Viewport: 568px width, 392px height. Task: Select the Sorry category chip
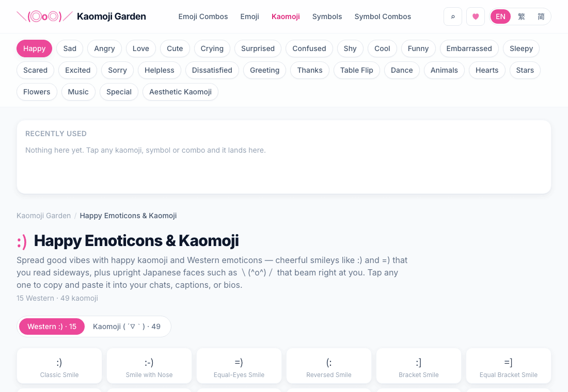117,70
